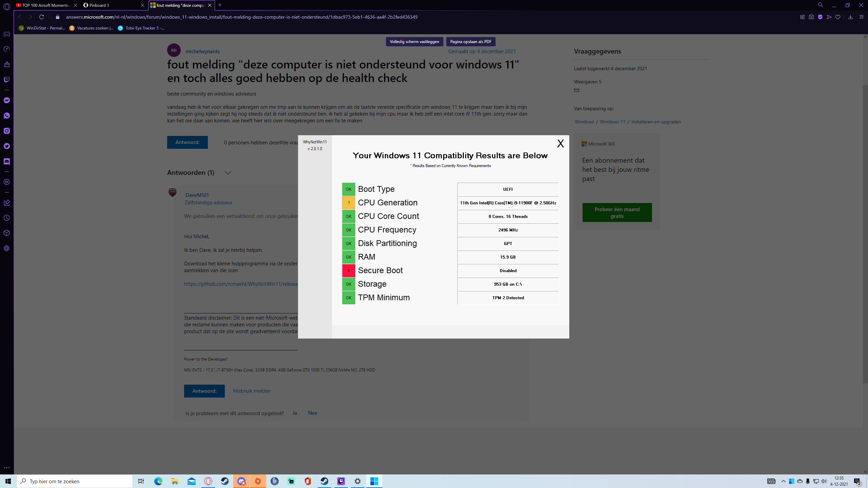Open WinDirStat bookmark
Screen dimensions: 868x488
coord(42,28)
